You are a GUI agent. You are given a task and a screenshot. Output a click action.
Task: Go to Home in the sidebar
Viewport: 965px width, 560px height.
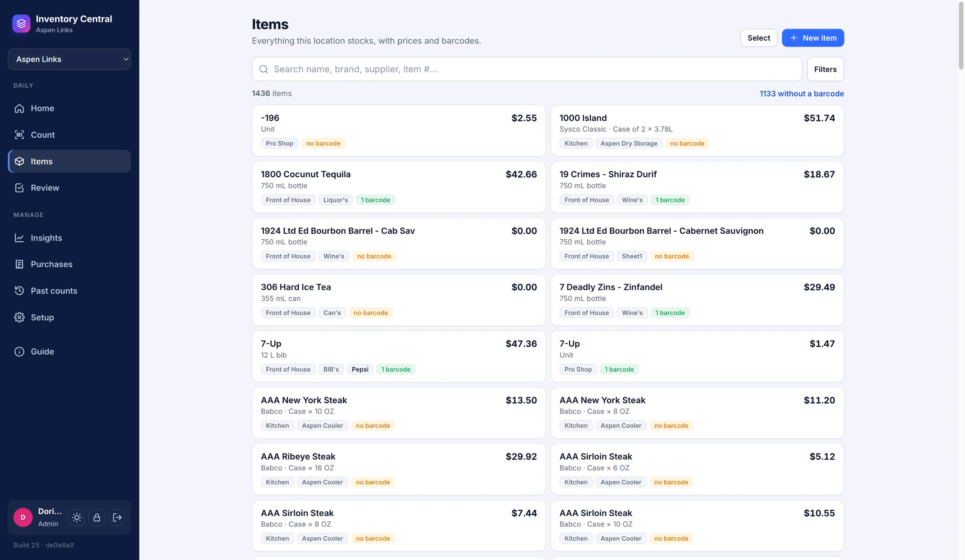69,108
